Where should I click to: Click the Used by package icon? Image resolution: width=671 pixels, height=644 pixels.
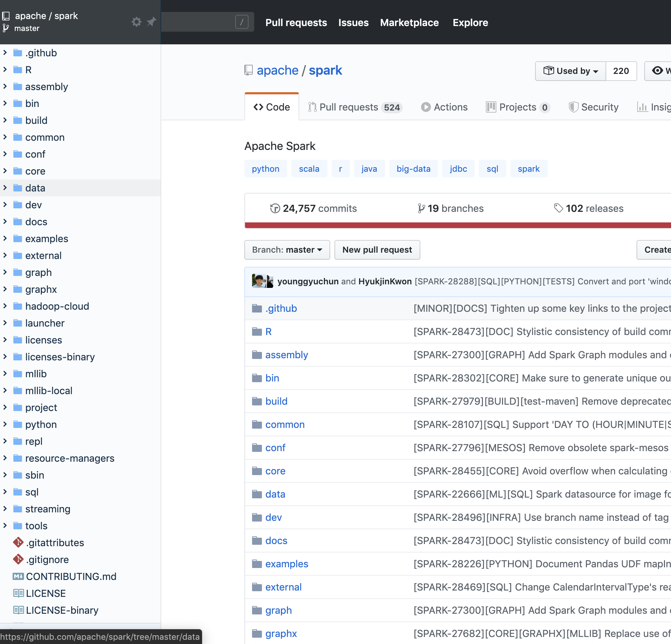click(548, 71)
